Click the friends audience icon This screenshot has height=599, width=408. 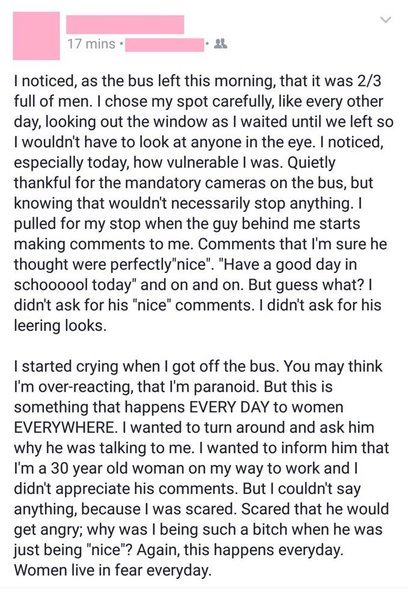220,44
